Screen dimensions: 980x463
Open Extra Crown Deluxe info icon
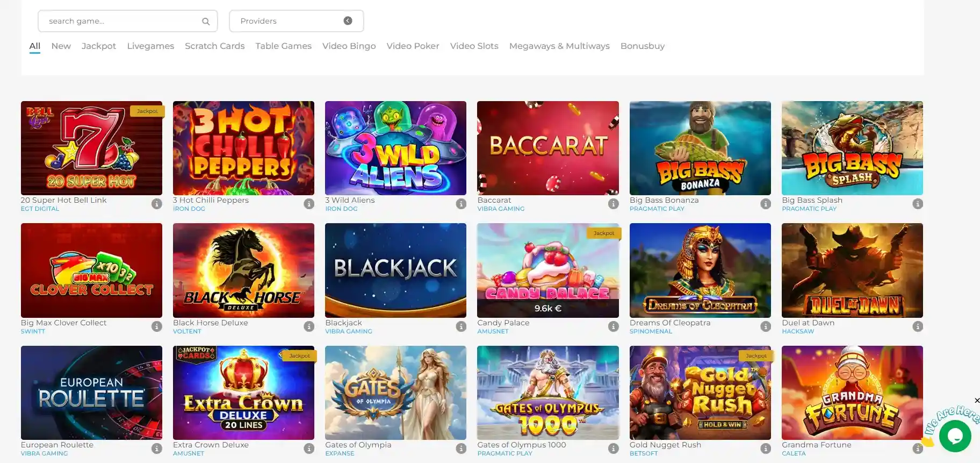(309, 448)
